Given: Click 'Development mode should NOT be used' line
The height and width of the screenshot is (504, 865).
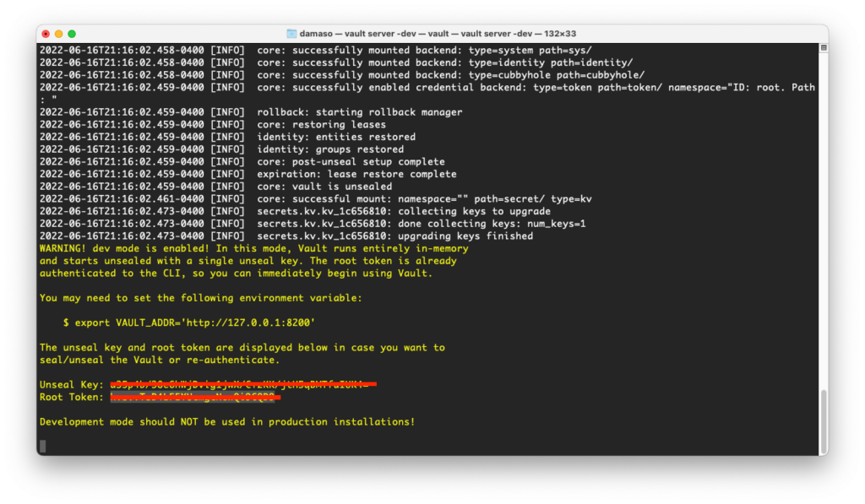Looking at the screenshot, I should [x=227, y=422].
